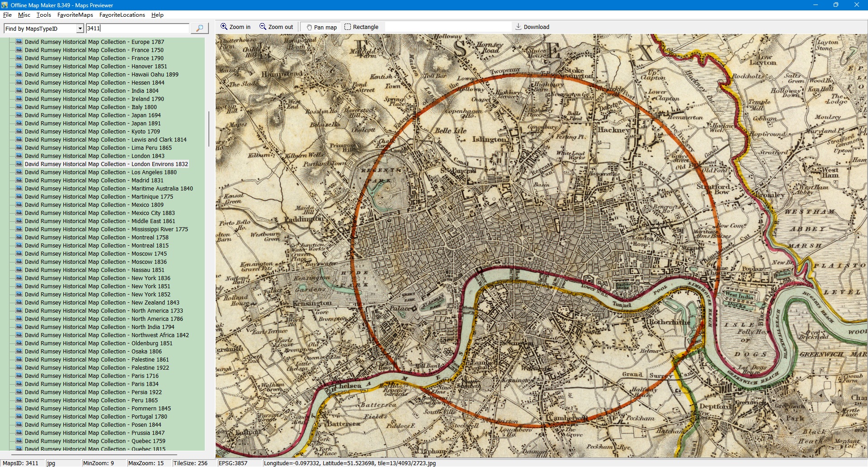Click the map ID search field
The height and width of the screenshot is (467, 868).
[137, 29]
